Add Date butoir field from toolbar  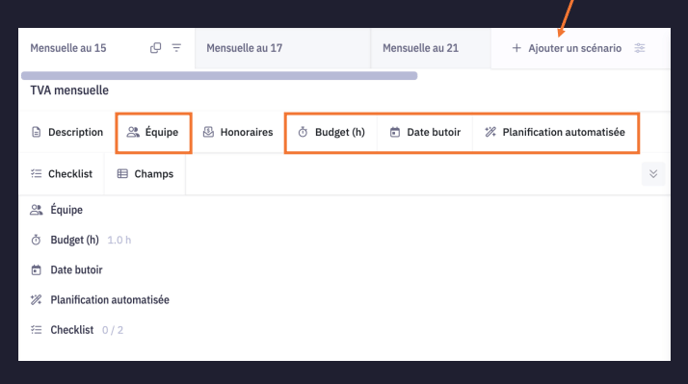(x=425, y=132)
